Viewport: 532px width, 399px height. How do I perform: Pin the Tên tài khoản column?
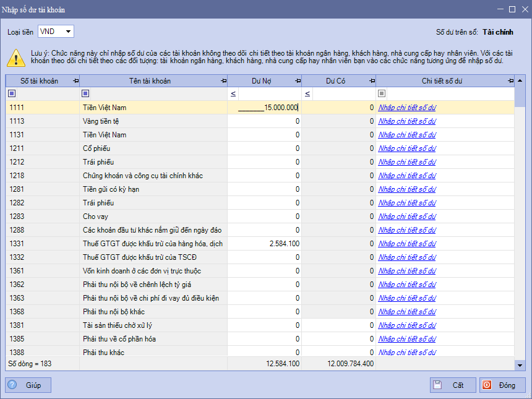(223, 81)
